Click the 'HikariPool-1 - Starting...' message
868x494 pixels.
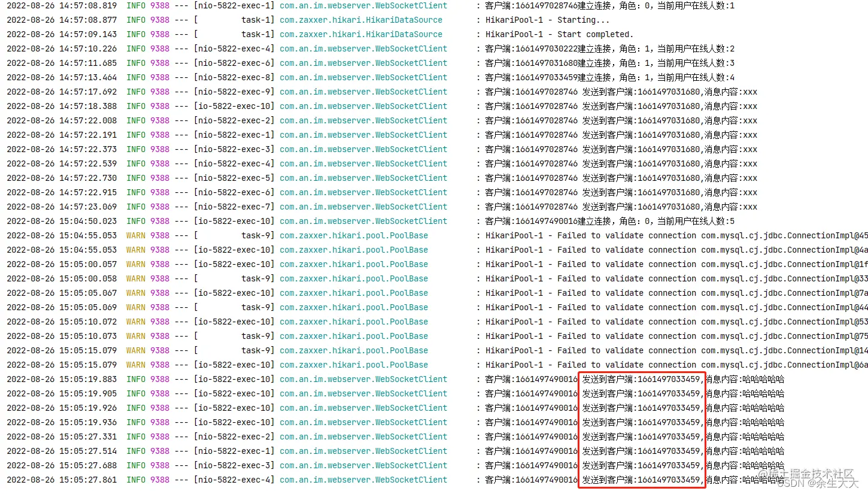click(548, 20)
